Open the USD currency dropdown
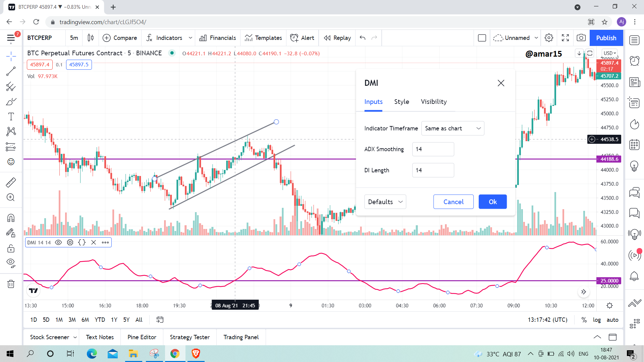The height and width of the screenshot is (362, 644). click(x=610, y=53)
